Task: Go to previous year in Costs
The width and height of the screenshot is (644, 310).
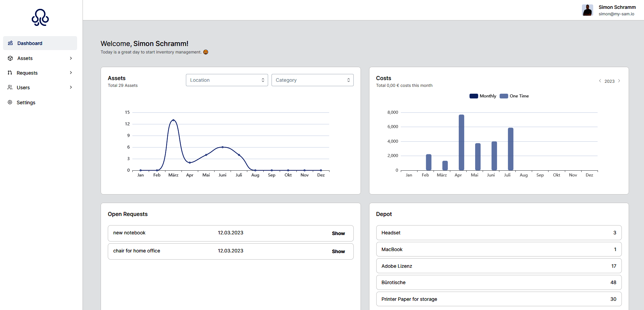Action: tap(600, 81)
